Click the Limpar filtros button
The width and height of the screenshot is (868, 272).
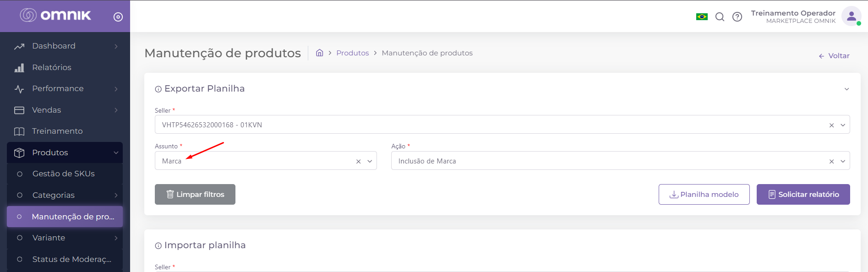tap(195, 194)
